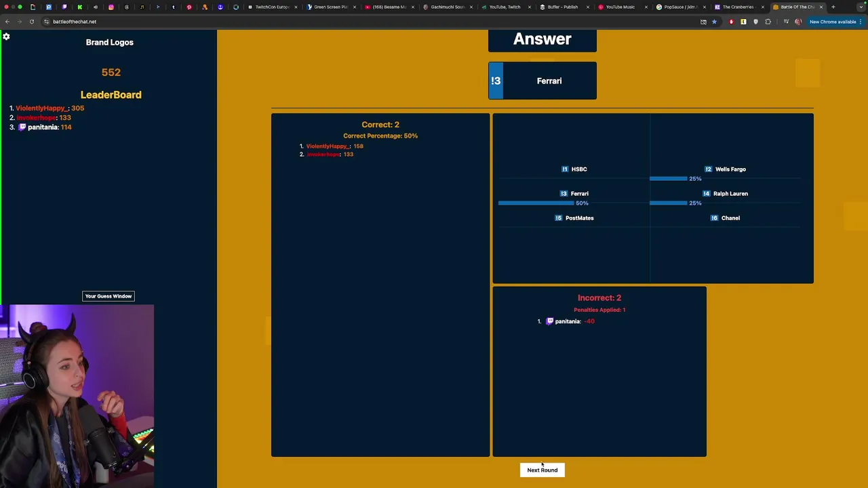868x488 pixels.
Task: Click the red shield extension icon
Action: pos(731,22)
